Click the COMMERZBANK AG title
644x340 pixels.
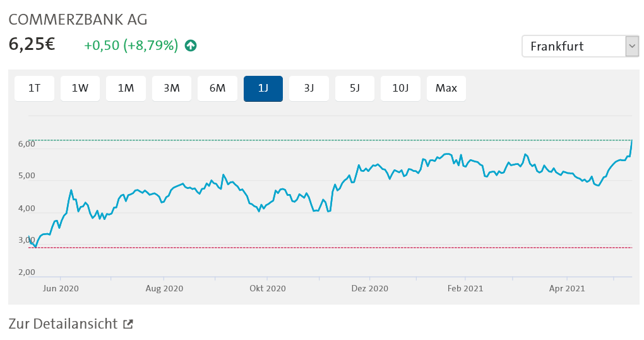click(x=78, y=20)
